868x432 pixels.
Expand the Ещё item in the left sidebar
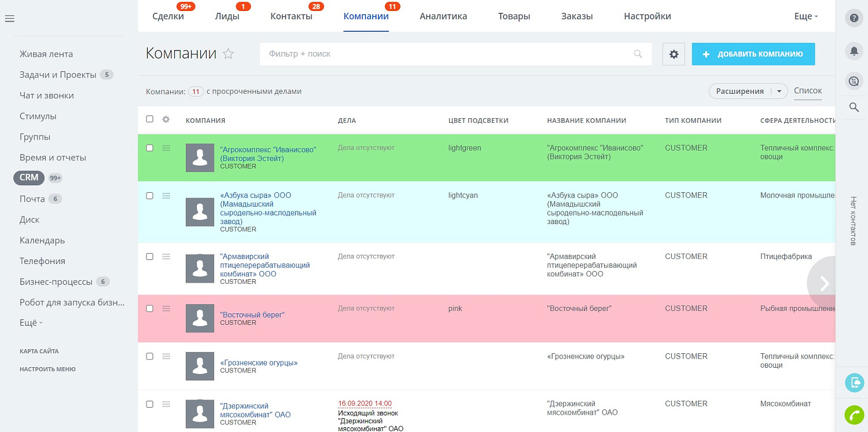coord(30,323)
